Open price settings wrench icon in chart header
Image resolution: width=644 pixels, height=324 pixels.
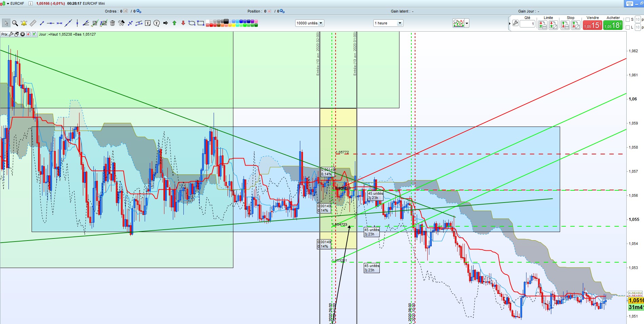[x=11, y=34]
